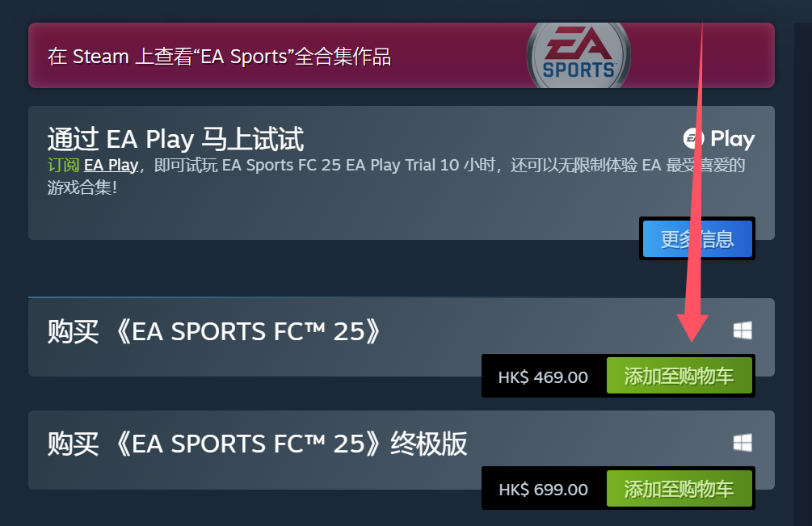Click the green 订阅 text

63,165
